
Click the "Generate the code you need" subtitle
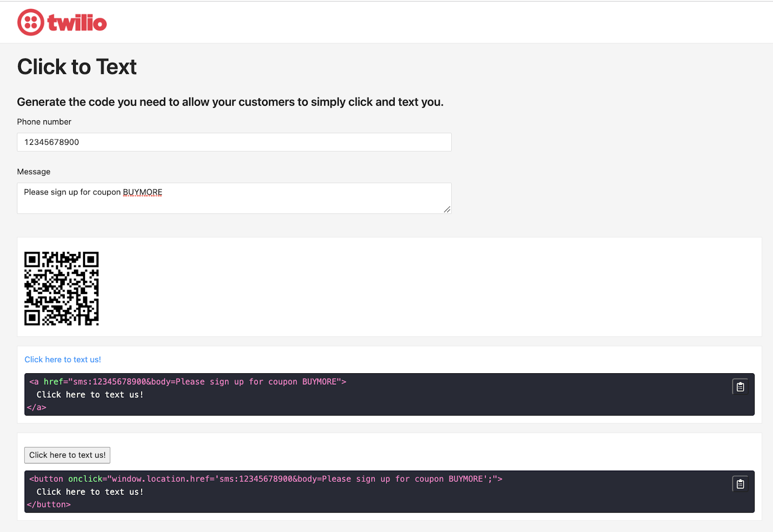point(230,102)
